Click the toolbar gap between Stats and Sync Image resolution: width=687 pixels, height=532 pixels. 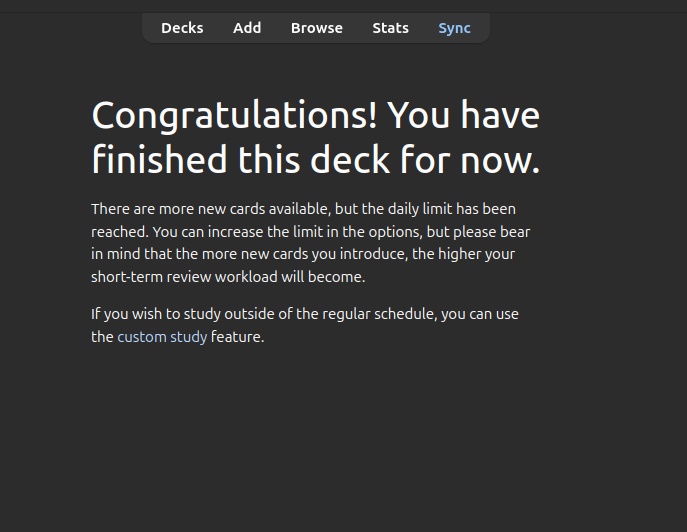coord(424,28)
